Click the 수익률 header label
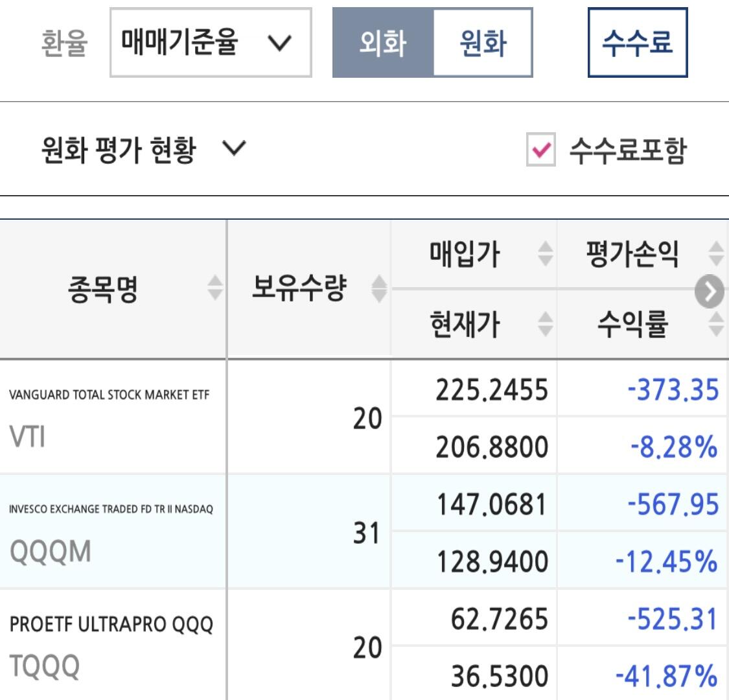729x700 pixels. (632, 324)
